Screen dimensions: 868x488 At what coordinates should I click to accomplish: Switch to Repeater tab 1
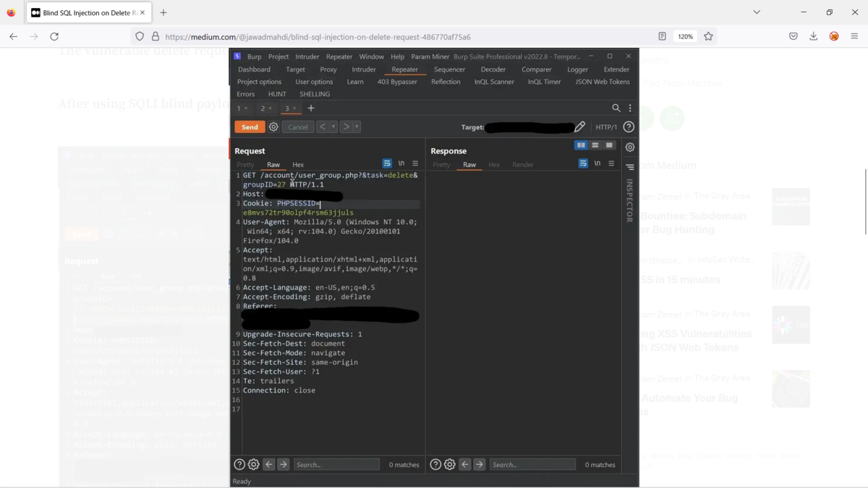[239, 108]
